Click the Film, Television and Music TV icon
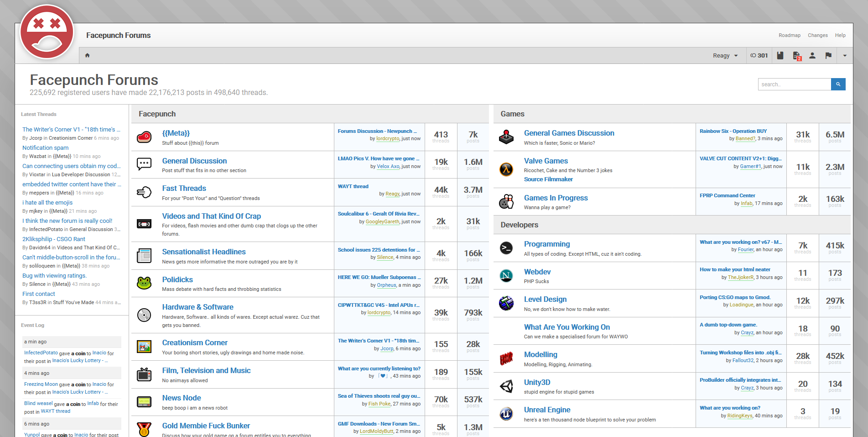This screenshot has width=868, height=437. [x=144, y=374]
